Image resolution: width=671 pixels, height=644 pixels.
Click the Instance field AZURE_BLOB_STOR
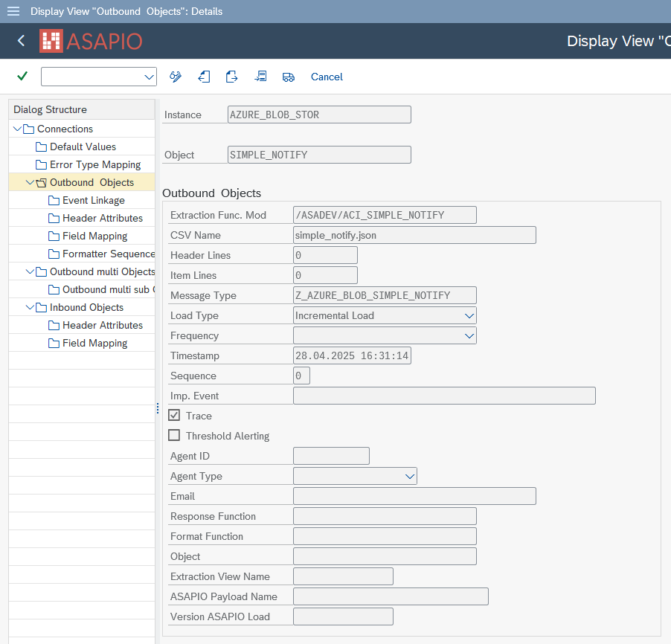point(319,115)
